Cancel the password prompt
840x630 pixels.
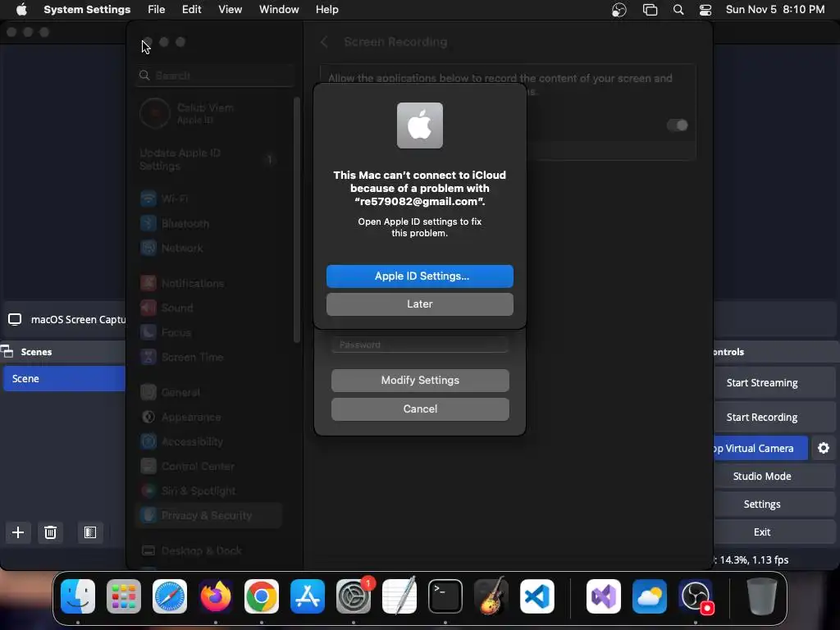pos(420,409)
